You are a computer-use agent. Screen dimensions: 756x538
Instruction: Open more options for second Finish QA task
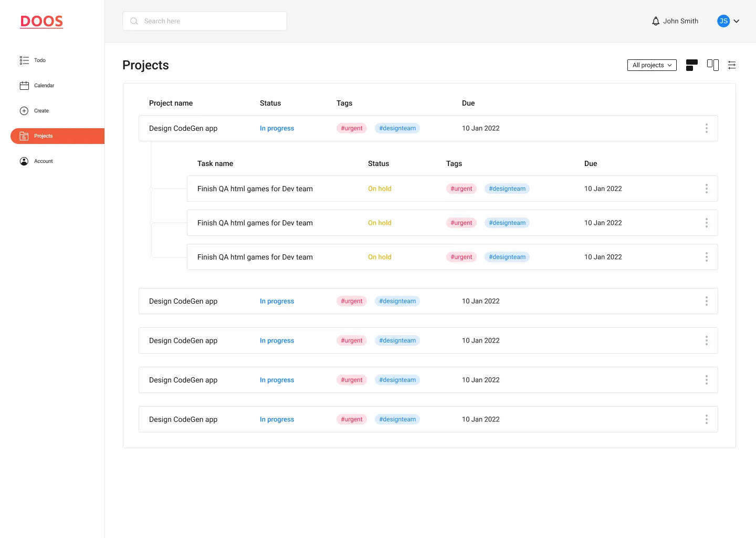707,223
